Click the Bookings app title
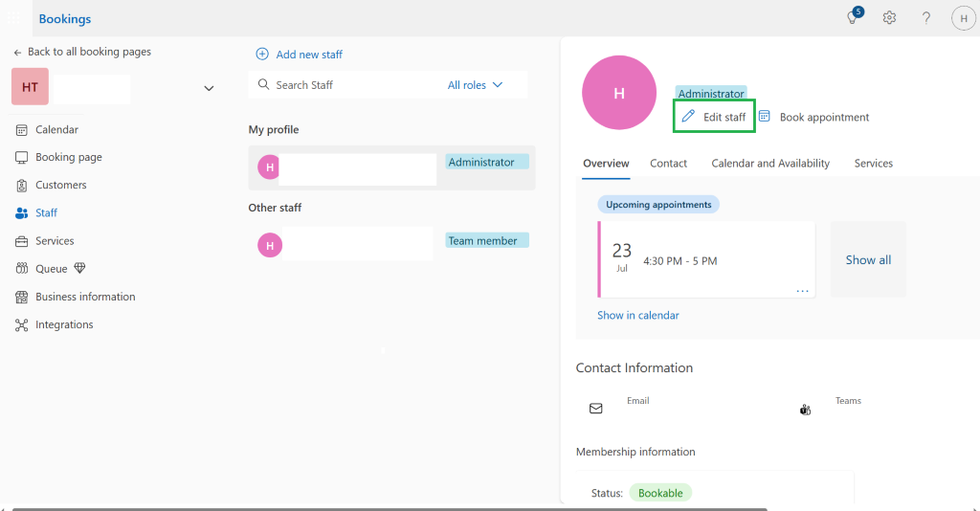Screen dimensions: 980x511 pyautogui.click(x=65, y=19)
